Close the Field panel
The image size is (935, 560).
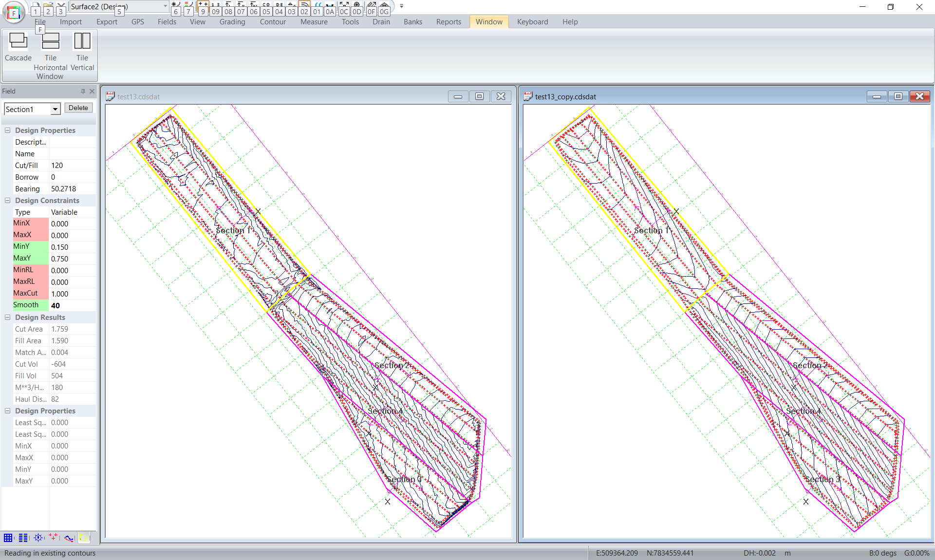92,91
